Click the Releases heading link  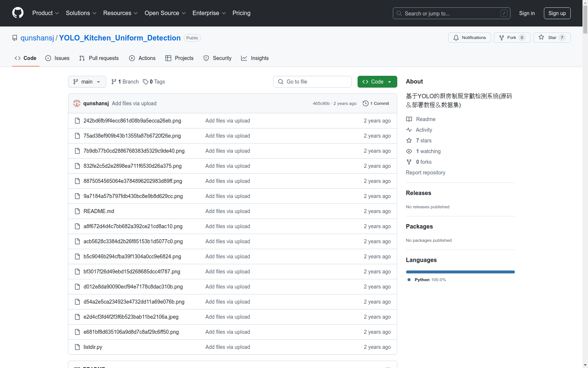tap(419, 193)
